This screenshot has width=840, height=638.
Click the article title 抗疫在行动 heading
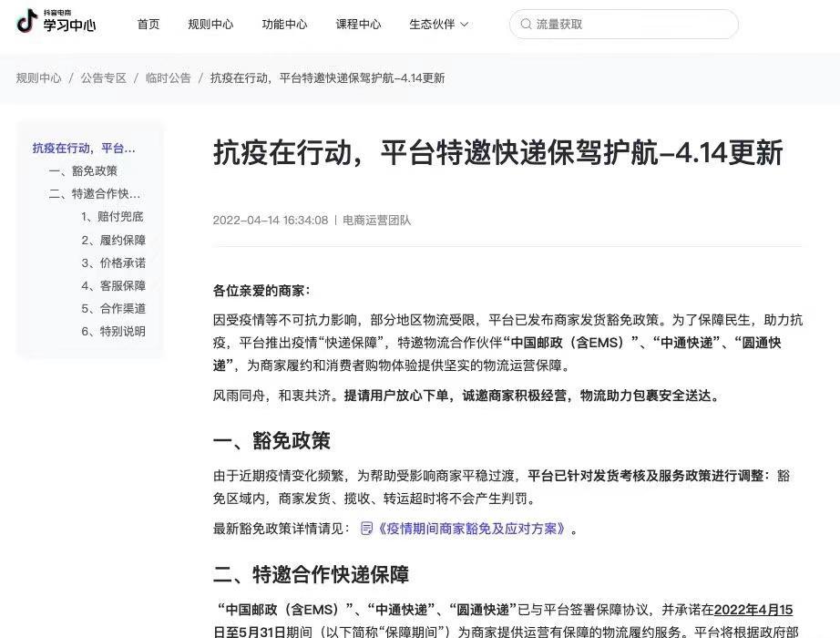[498, 153]
